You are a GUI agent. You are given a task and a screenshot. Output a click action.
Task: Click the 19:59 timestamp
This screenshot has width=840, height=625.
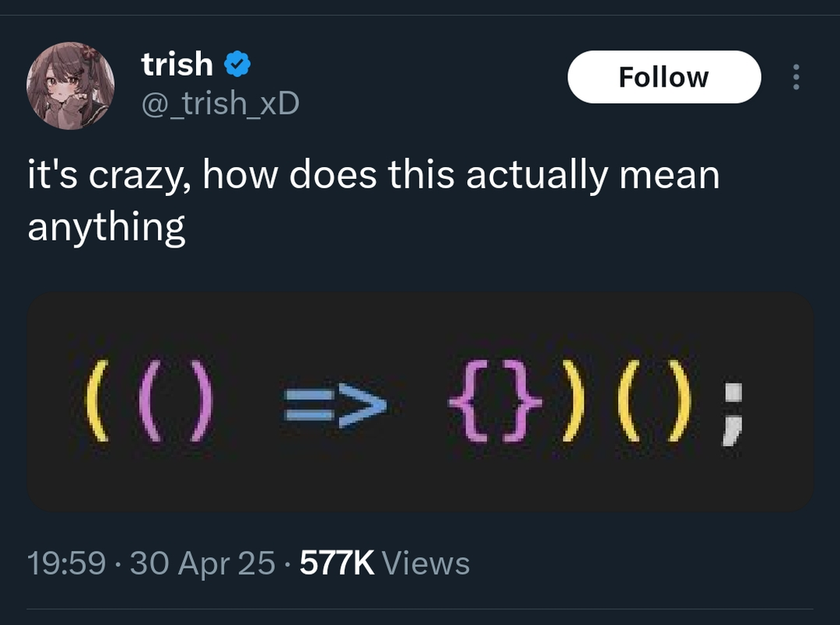66,563
